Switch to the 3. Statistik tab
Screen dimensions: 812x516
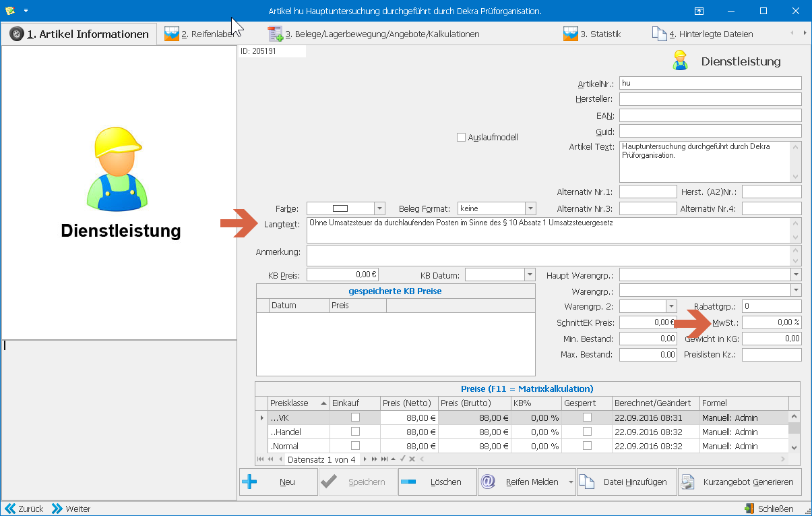pos(592,34)
